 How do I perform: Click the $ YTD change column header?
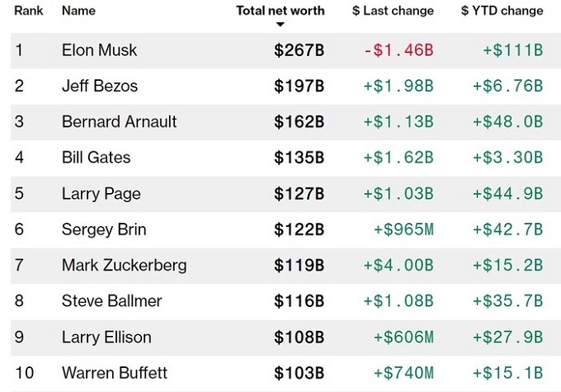point(502,11)
